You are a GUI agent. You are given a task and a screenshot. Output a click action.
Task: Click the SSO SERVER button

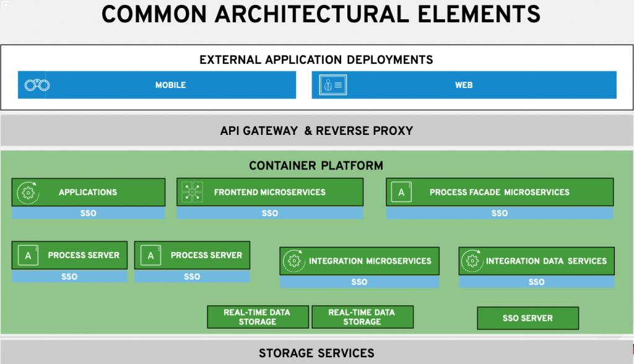tap(528, 318)
